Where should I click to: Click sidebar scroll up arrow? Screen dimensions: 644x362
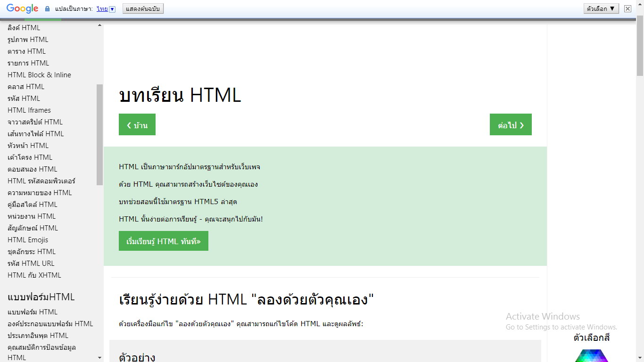click(99, 25)
